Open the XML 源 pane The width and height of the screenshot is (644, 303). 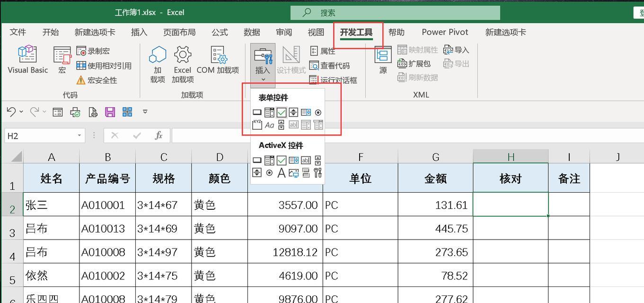coord(383,60)
